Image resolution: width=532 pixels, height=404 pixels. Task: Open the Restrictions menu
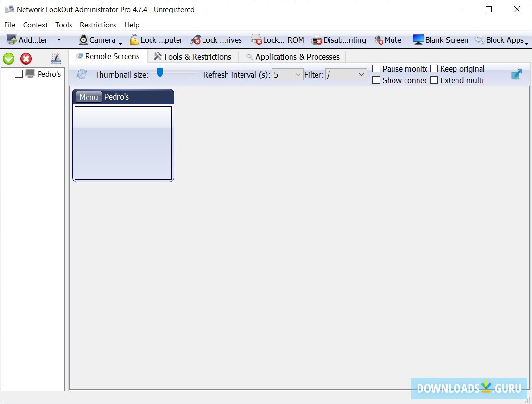coord(98,25)
